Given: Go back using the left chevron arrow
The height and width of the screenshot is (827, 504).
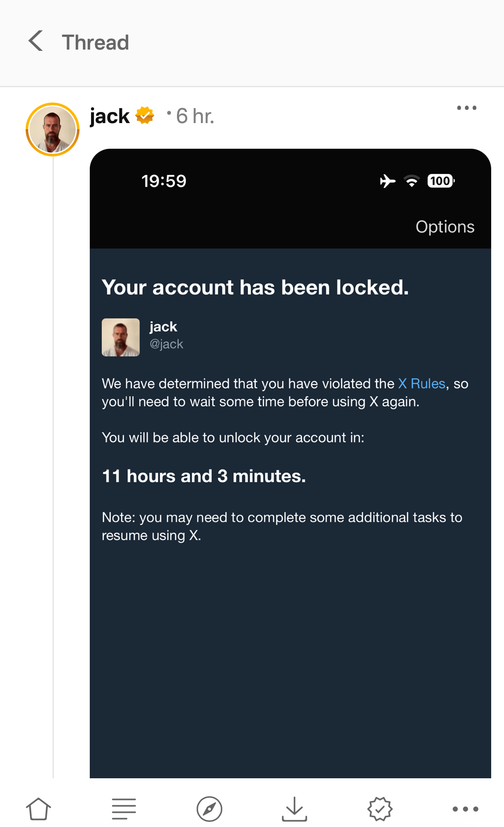Looking at the screenshot, I should pyautogui.click(x=36, y=41).
